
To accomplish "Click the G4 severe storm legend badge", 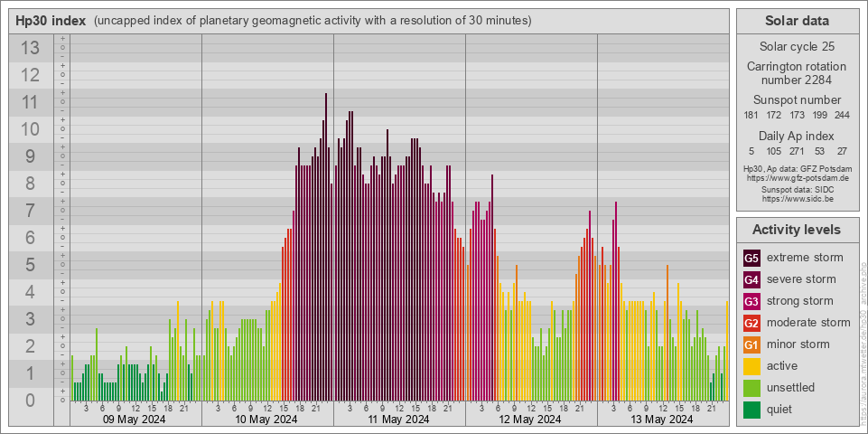I will [x=751, y=279].
